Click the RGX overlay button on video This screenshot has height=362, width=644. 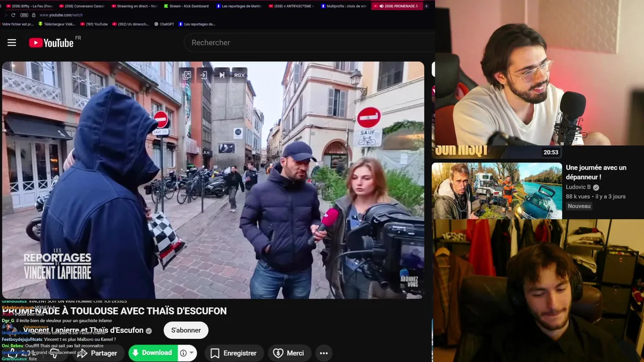239,75
